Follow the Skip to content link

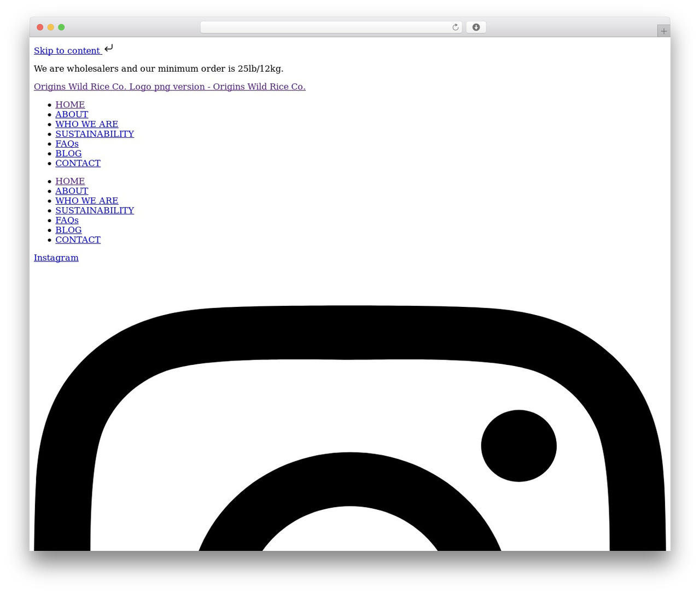coord(68,51)
